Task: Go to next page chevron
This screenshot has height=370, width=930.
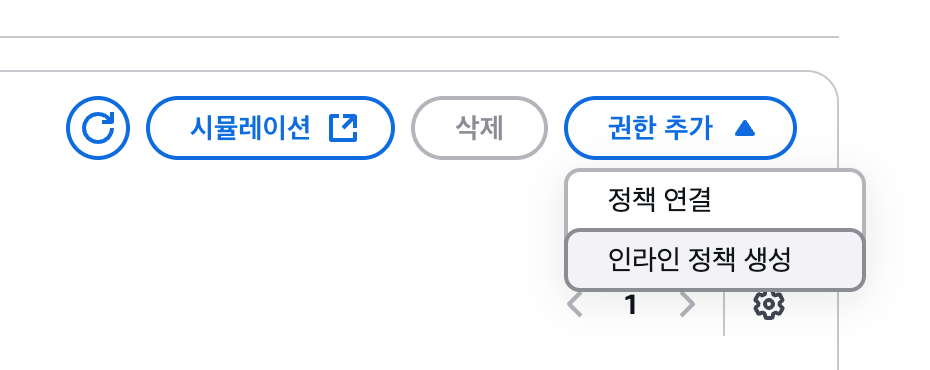Action: tap(686, 305)
